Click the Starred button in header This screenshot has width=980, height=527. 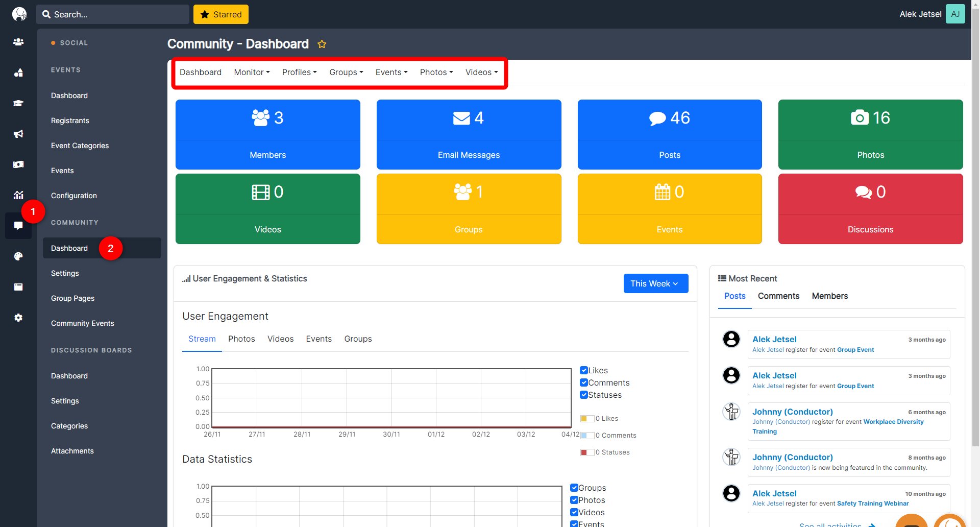point(220,14)
